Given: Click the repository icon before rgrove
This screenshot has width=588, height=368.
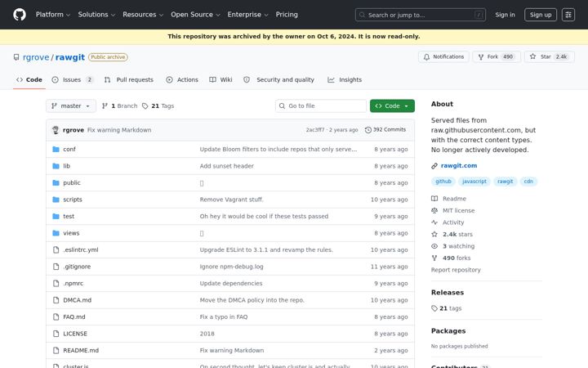Looking at the screenshot, I should (16, 57).
